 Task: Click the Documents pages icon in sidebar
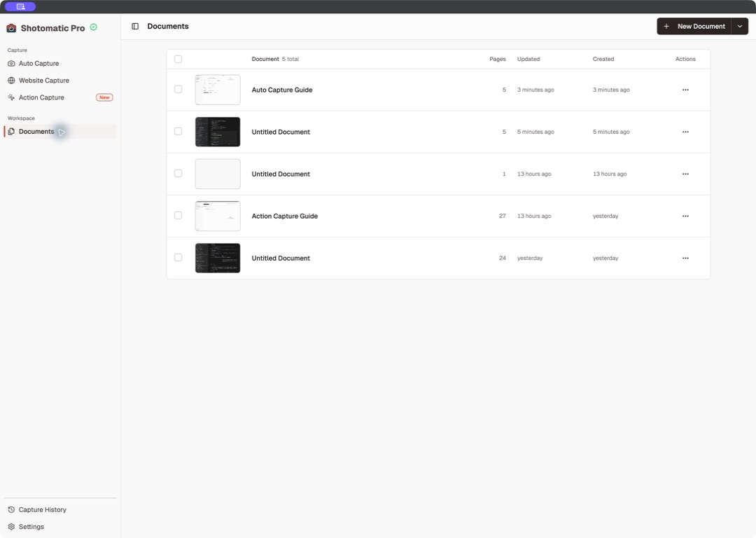pos(11,131)
